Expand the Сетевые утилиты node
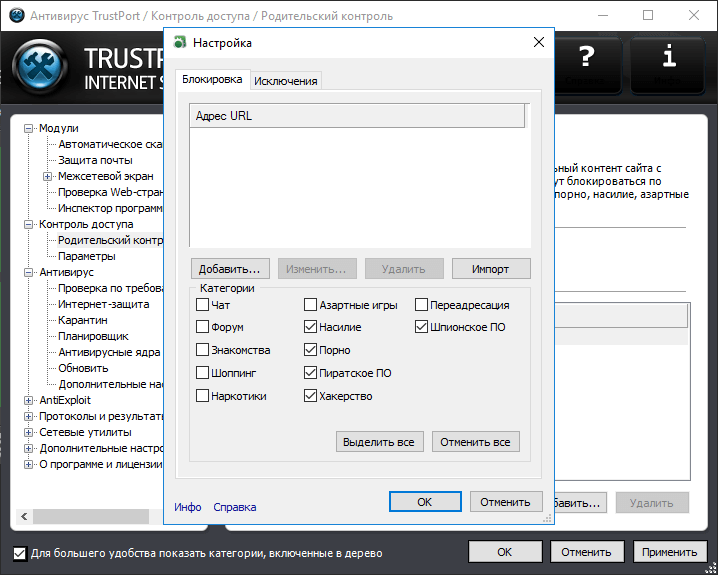This screenshot has height=575, width=718. point(28,432)
